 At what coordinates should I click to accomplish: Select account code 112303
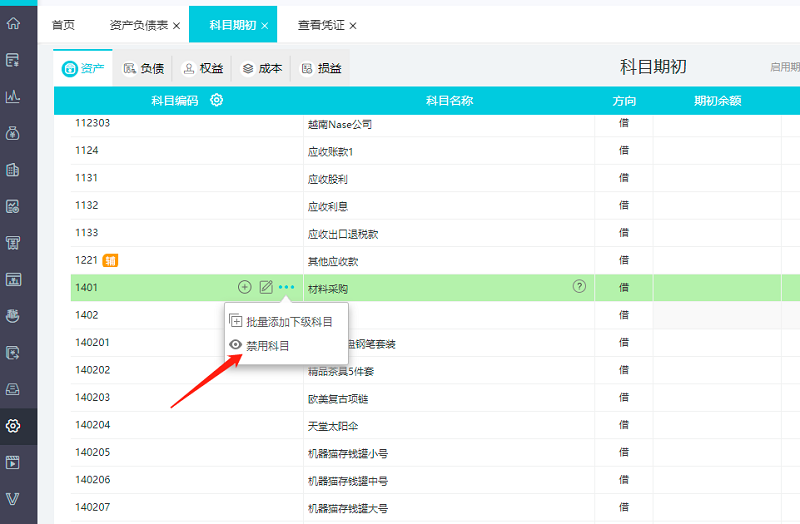[x=92, y=122]
